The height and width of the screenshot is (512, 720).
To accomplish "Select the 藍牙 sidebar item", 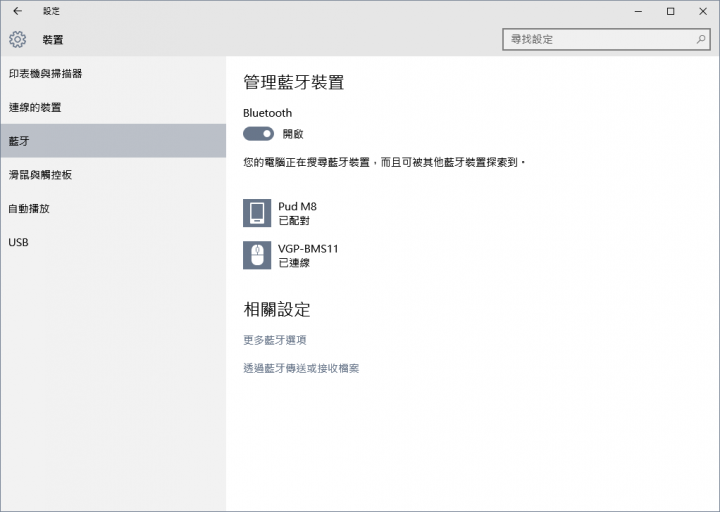I will coord(113,141).
